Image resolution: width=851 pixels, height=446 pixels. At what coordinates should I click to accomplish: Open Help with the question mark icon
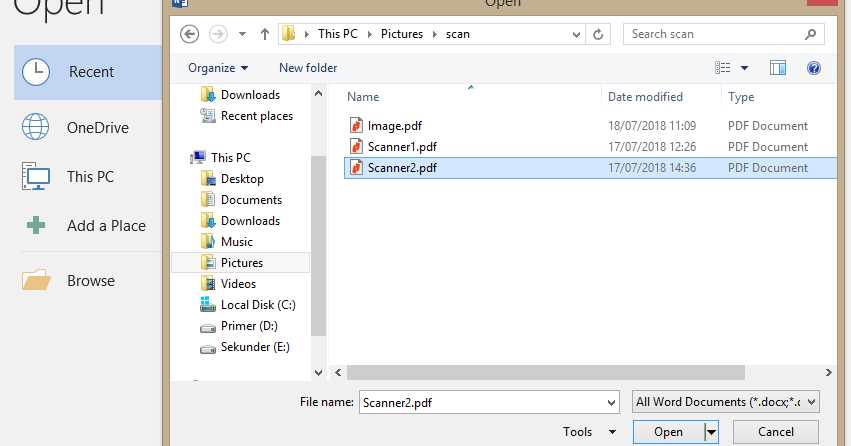[x=814, y=68]
